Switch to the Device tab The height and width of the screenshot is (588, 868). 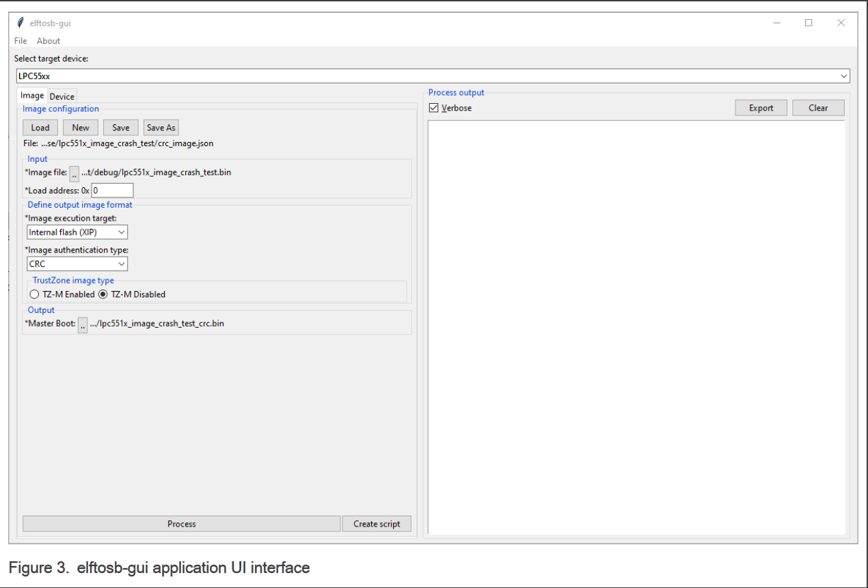click(x=62, y=96)
